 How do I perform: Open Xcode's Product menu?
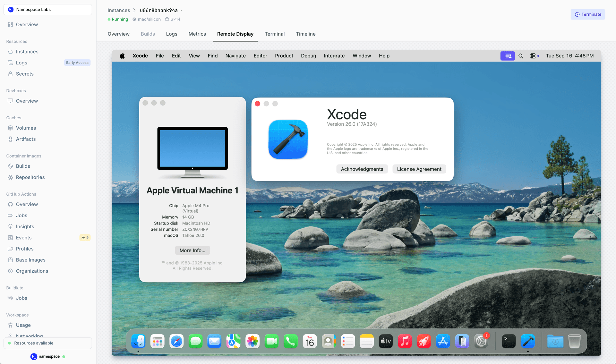point(284,55)
